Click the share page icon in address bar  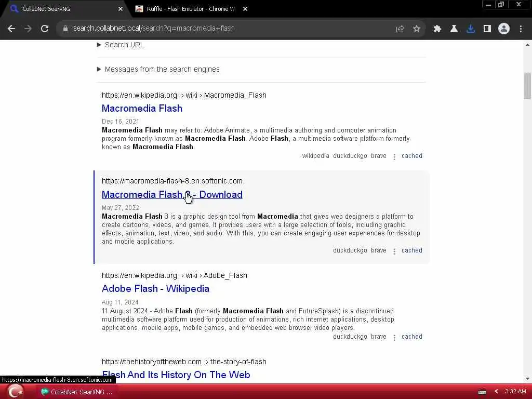pos(400,29)
